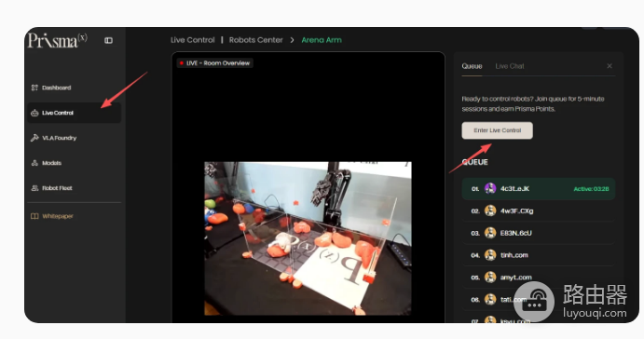Click the Active: 03:28 timer text
This screenshot has width=644, height=339.
coord(591,189)
